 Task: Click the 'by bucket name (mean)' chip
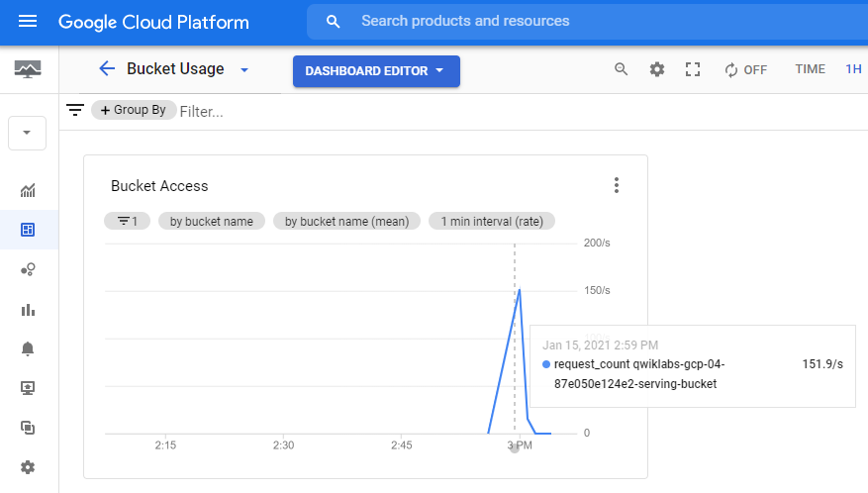point(346,221)
